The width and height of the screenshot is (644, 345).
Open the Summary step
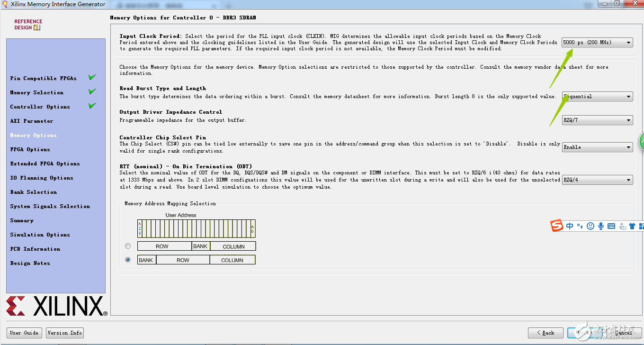22,220
